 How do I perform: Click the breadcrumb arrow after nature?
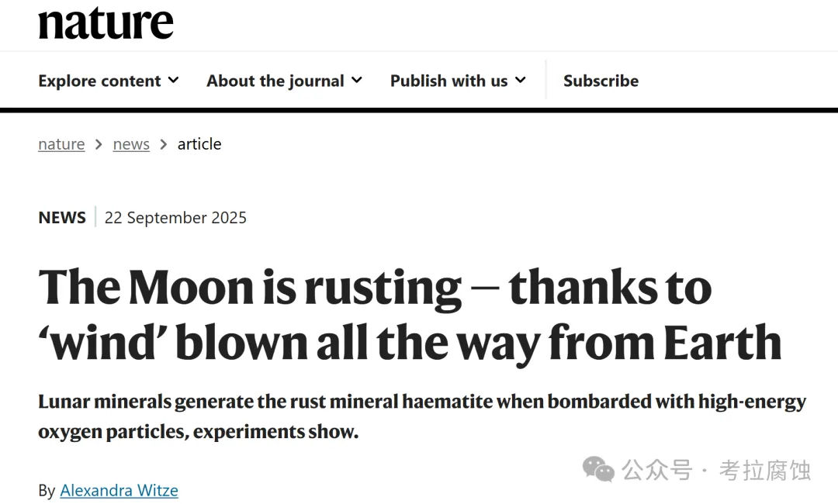tap(99, 144)
